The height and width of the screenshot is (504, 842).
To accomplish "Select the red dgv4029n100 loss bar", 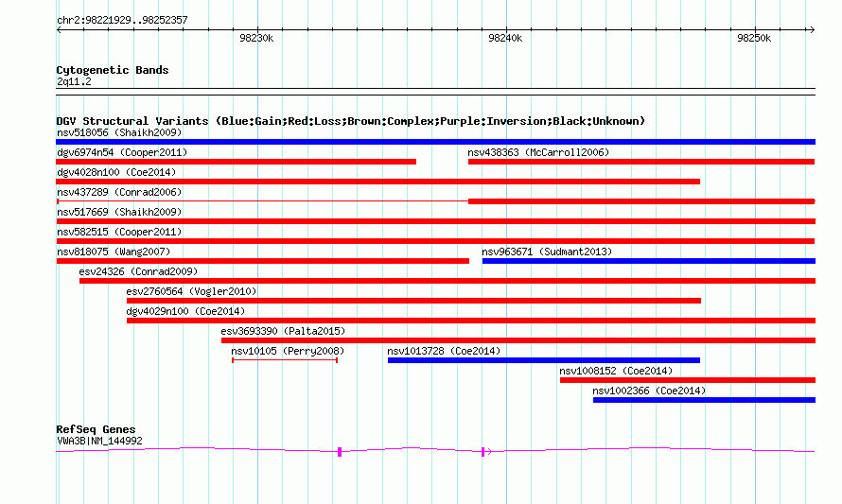I will [x=471, y=321].
